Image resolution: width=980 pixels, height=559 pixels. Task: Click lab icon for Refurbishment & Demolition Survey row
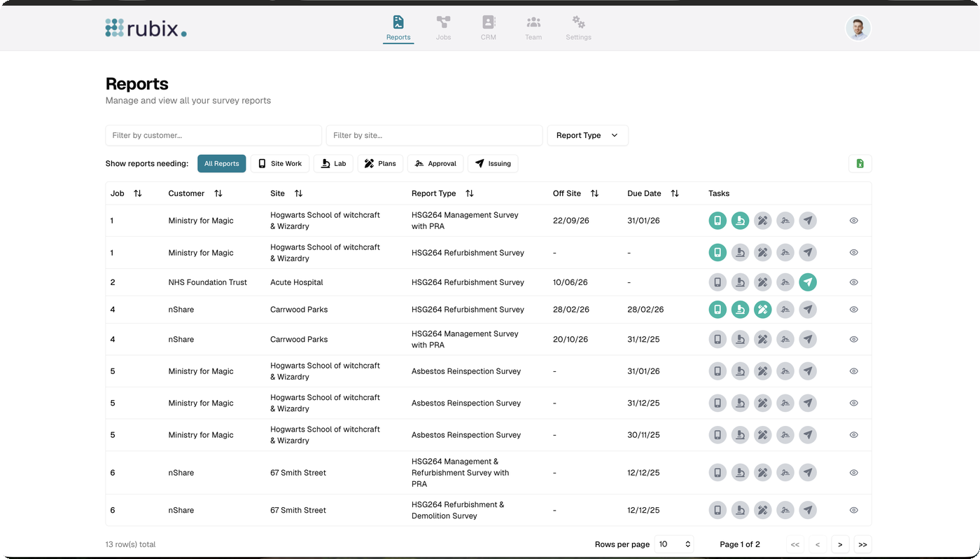(740, 510)
